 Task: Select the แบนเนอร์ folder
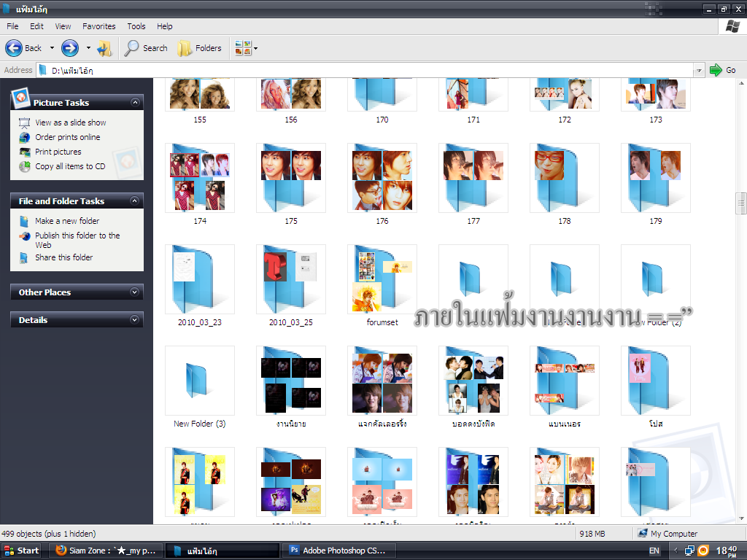(565, 386)
